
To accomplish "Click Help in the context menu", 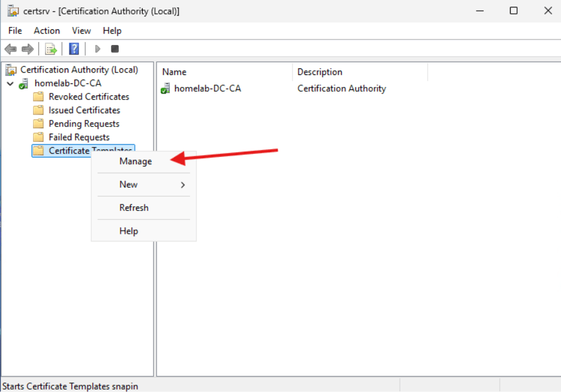I will pyautogui.click(x=128, y=231).
